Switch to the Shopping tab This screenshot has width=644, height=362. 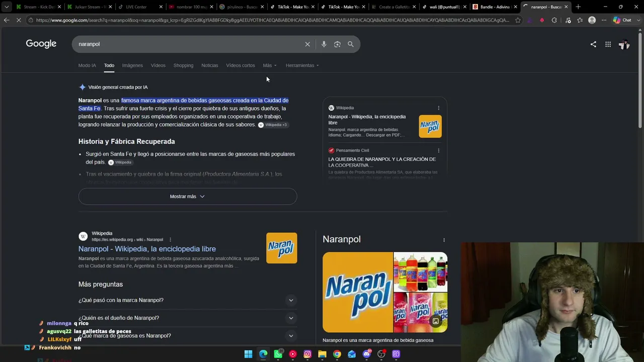pos(183,65)
